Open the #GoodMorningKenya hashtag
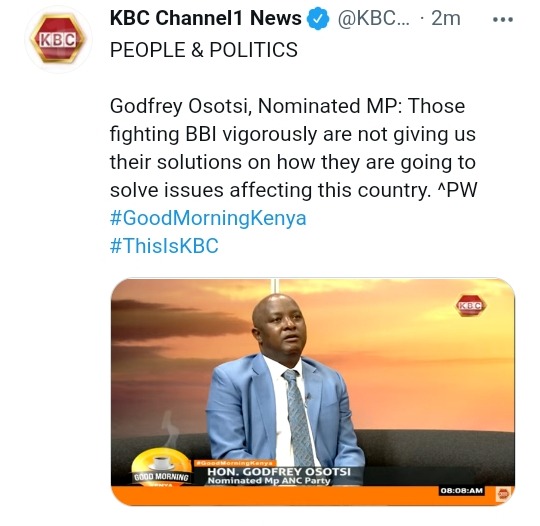The height and width of the screenshot is (526, 540). [x=208, y=218]
